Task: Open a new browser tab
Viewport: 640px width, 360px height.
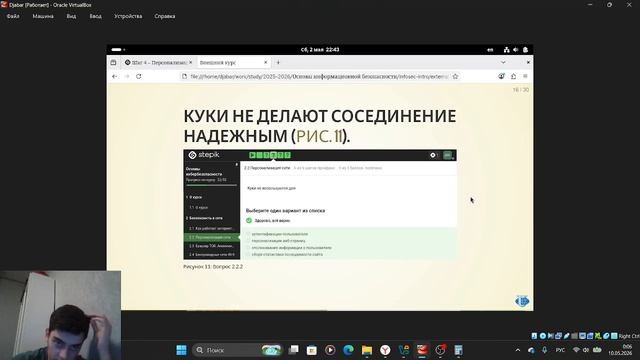Action: pos(278,62)
